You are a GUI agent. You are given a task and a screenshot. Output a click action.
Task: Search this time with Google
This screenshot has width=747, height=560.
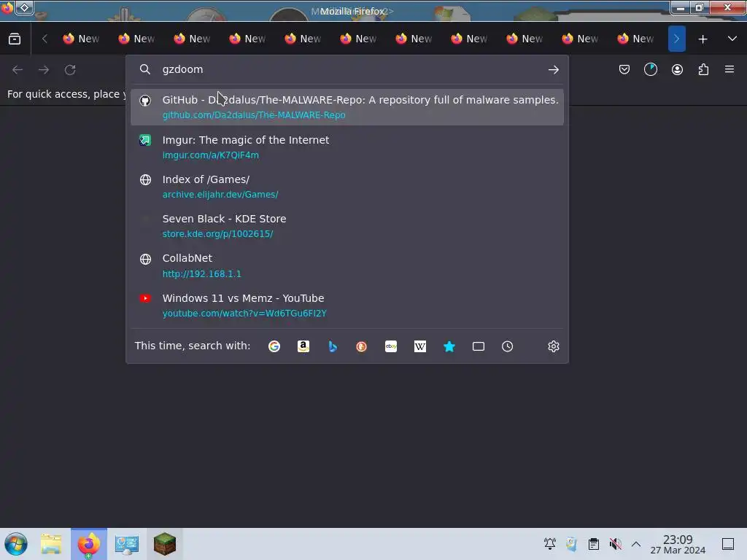point(274,346)
